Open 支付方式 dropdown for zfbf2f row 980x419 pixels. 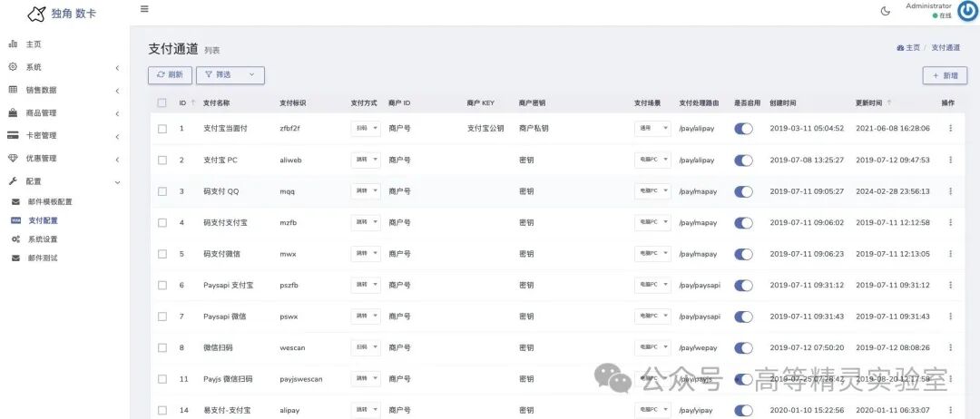[366, 128]
